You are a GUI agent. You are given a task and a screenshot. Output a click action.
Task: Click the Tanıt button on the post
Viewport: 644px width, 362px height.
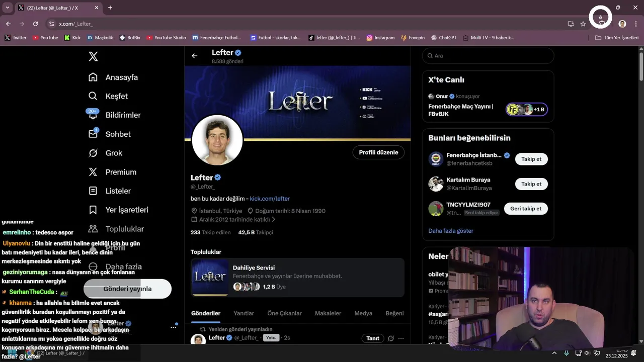tap(373, 338)
